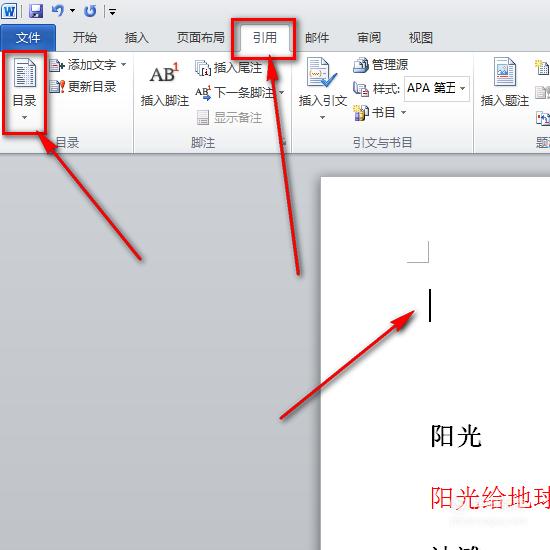
Task: Click the Word application icon in title bar
Action: (9, 11)
